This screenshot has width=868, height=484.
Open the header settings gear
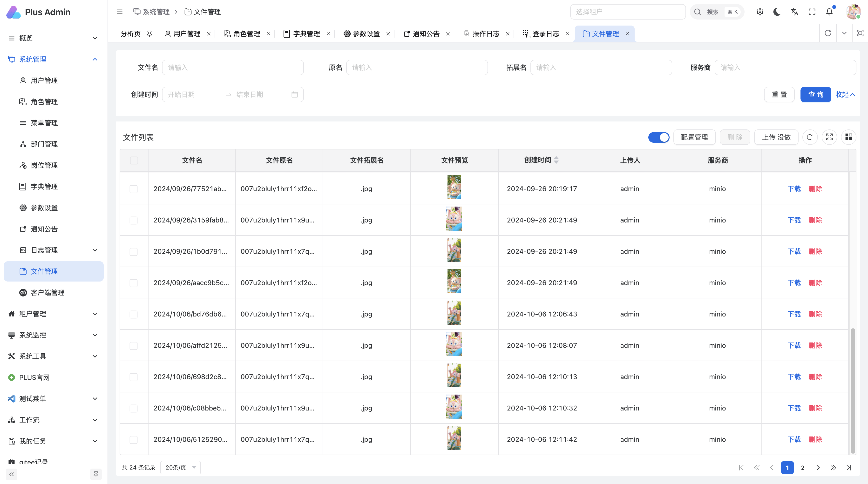click(x=760, y=12)
